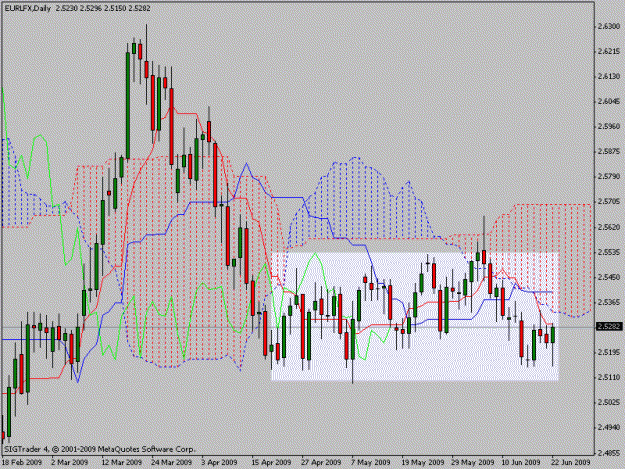
Task: Click the 2.6215 price axis label
Action: 609,51
